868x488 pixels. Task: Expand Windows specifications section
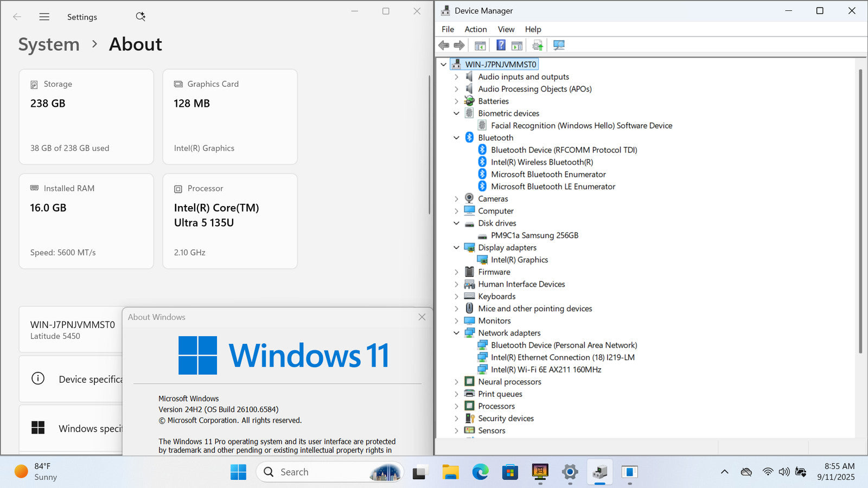coord(71,428)
